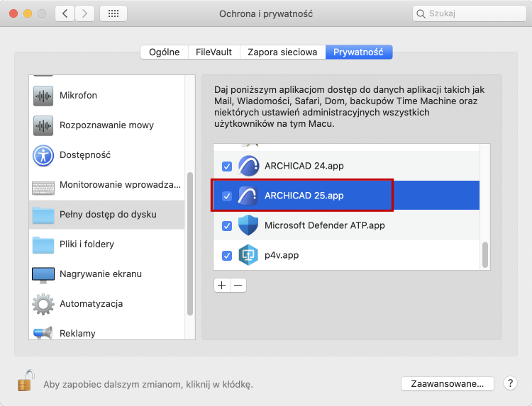Open the Zapora sieciowa tab
Image resolution: width=532 pixels, height=406 pixels.
coord(282,52)
